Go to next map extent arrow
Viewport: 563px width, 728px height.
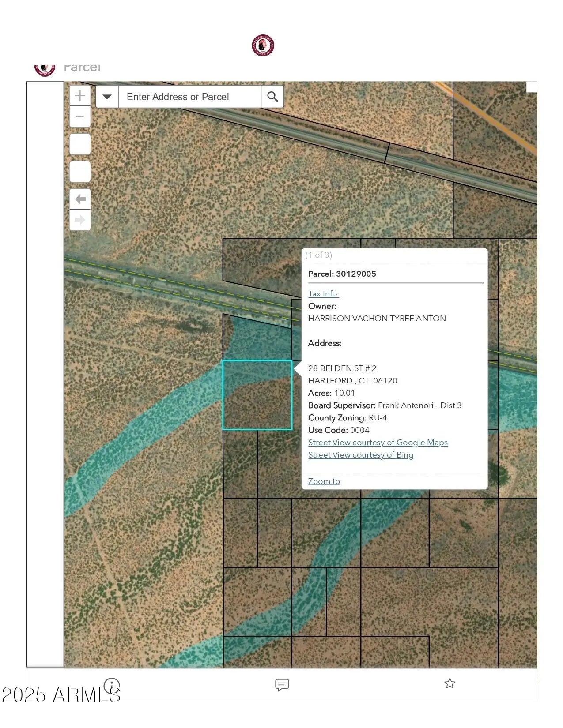click(80, 220)
